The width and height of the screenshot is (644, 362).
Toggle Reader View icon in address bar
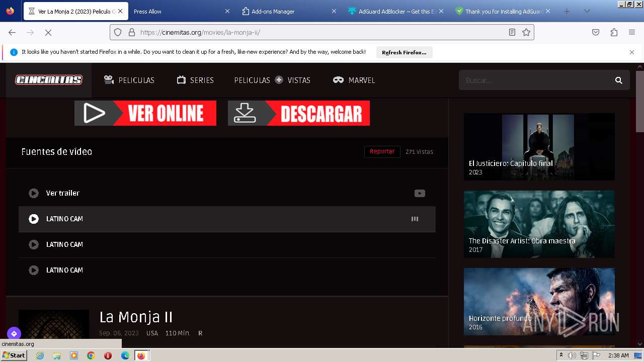click(512, 32)
